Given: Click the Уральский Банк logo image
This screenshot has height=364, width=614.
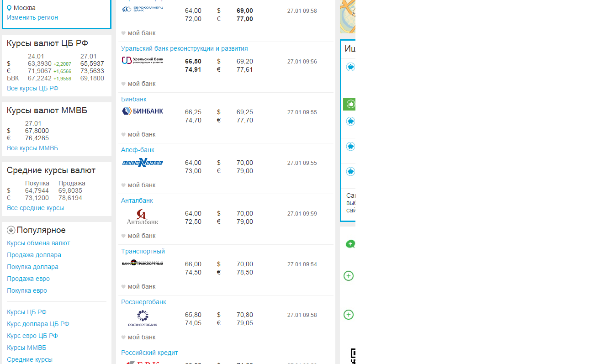Looking at the screenshot, I should tap(143, 60).
